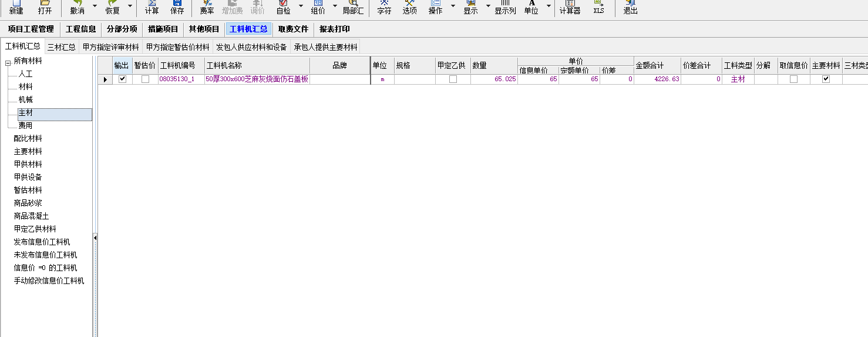This screenshot has width=868, height=337.
Task: Open the 报表打印 section
Action: 334,29
